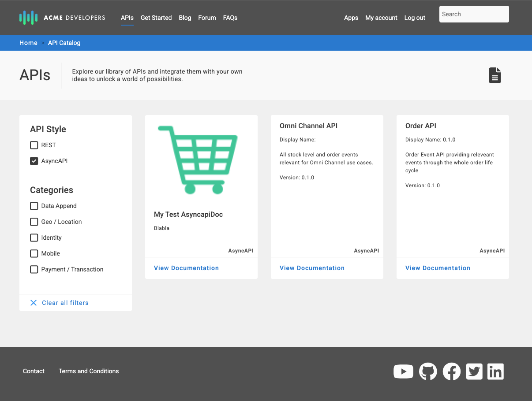The height and width of the screenshot is (401, 532).
Task: Open My account from the top navigation
Action: (381, 18)
